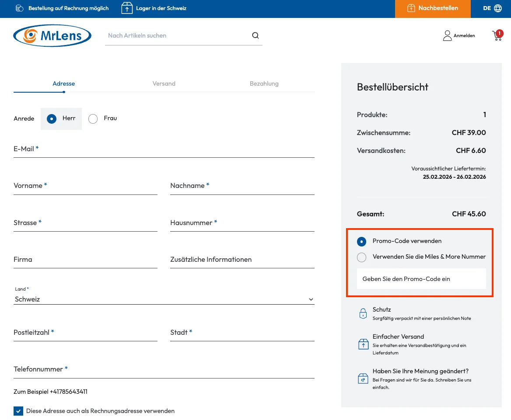511x420 pixels.
Task: Select the Frau radio button
Action: coord(93,118)
